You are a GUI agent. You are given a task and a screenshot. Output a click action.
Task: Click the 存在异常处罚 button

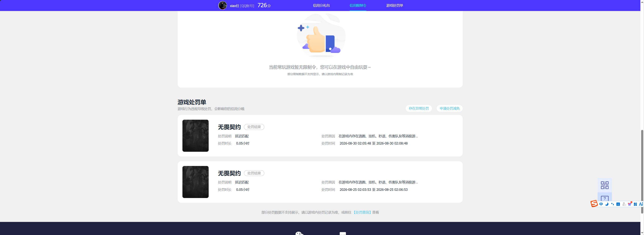418,108
